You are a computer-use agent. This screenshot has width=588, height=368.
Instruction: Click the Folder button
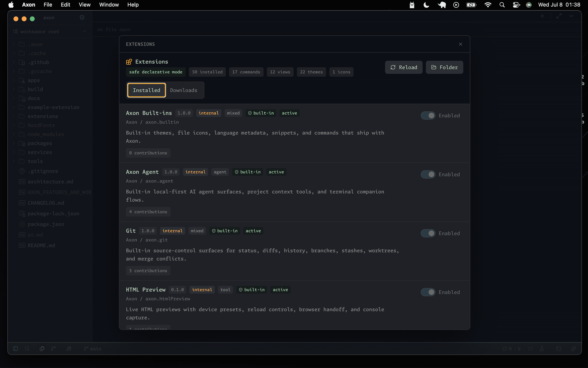(444, 67)
